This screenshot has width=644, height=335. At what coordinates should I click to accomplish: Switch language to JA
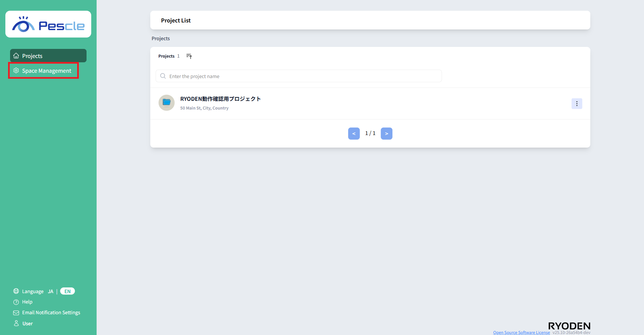click(51, 291)
